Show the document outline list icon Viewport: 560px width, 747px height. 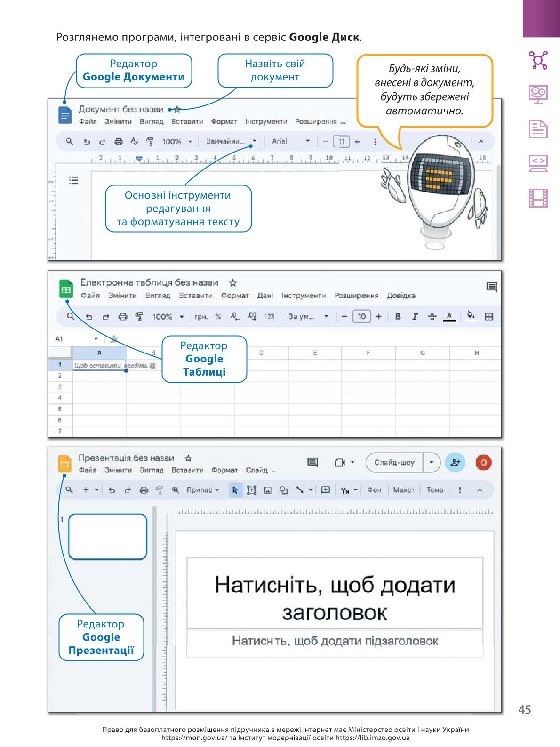click(x=73, y=180)
